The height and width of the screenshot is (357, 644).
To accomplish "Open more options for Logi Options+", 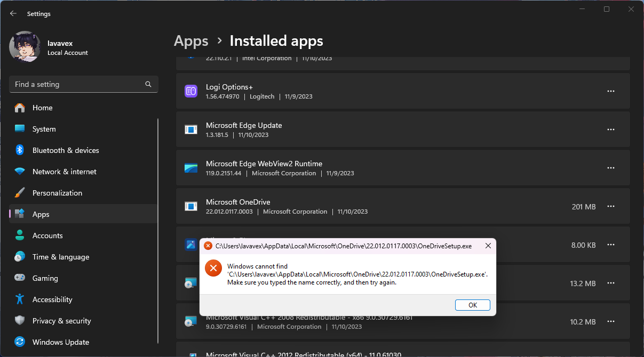I will click(x=610, y=91).
